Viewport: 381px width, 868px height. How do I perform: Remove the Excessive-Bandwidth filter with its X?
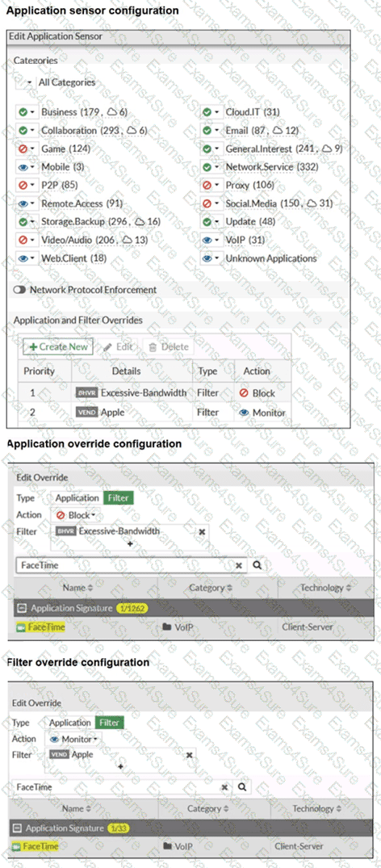[202, 530]
